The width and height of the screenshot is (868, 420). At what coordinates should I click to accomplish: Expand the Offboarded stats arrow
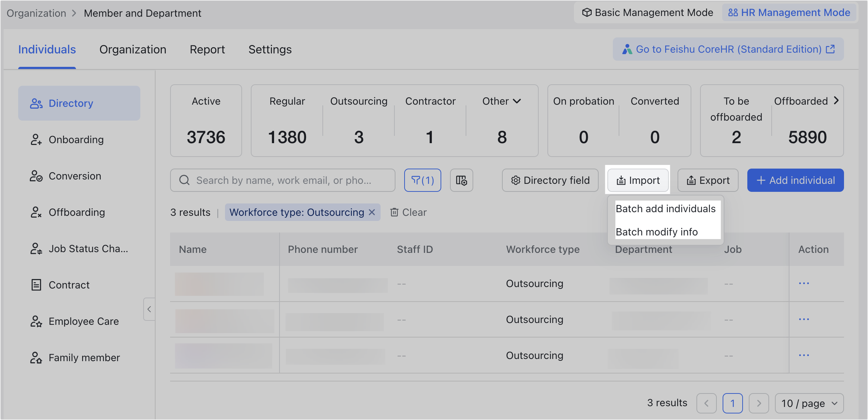click(x=836, y=100)
